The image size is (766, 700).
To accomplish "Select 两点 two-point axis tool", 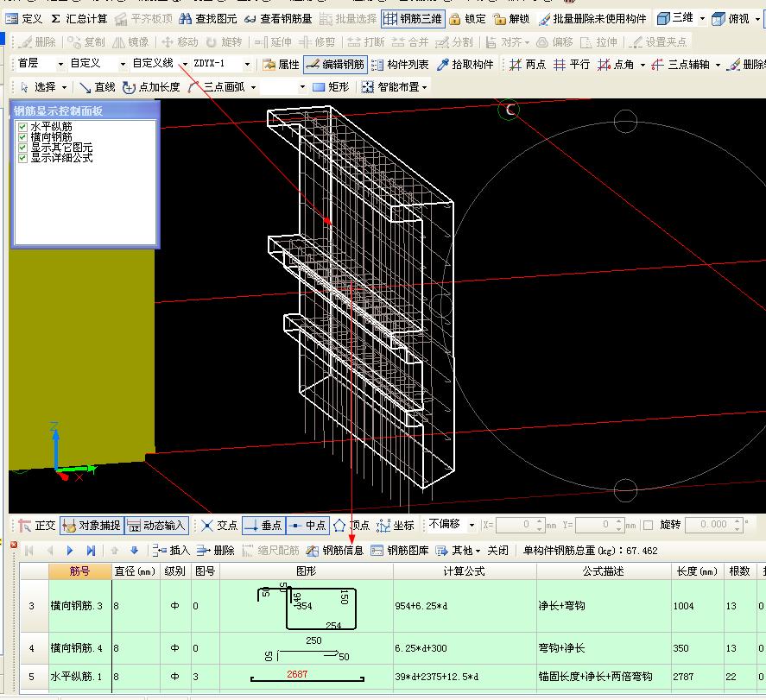I will (528, 65).
